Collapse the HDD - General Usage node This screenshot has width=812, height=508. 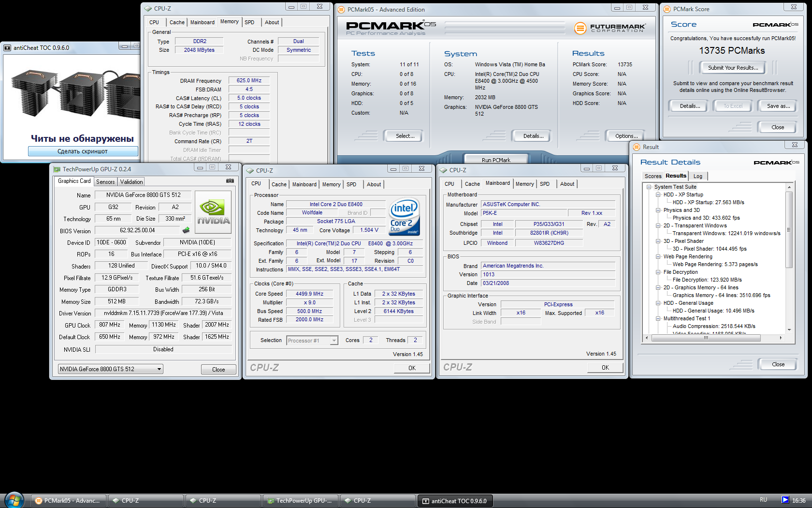(x=658, y=303)
